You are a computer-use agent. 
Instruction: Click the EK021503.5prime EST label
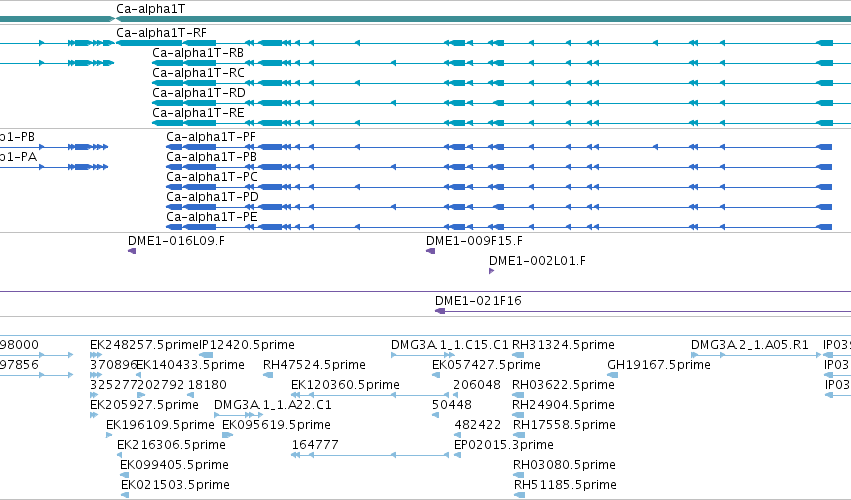[175, 485]
